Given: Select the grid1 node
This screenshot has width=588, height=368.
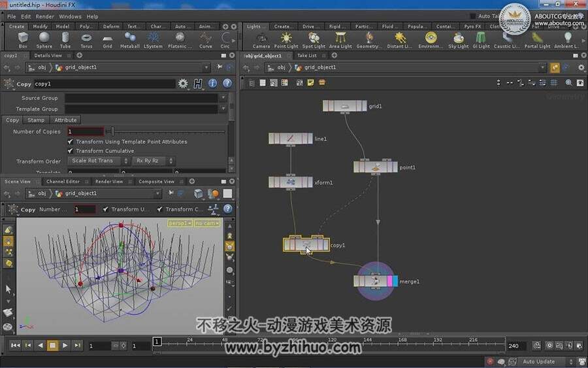Looking at the screenshot, I should click(344, 106).
